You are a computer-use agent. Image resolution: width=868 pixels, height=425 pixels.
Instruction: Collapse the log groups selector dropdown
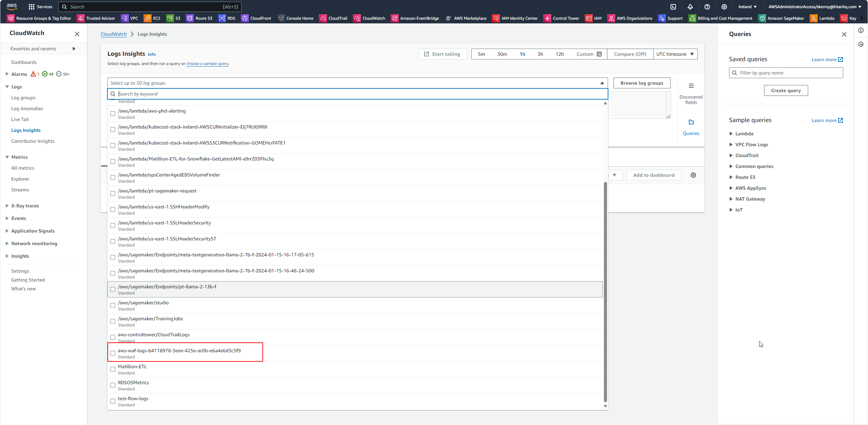click(x=602, y=83)
